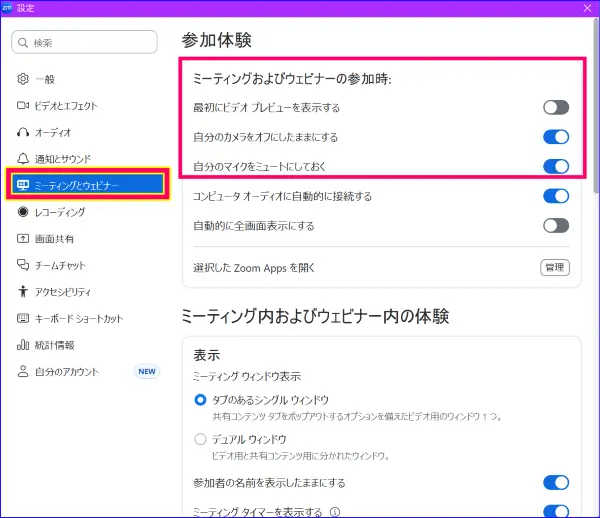Open アクセシビリティ settings
This screenshot has height=518, width=600.
[86, 292]
